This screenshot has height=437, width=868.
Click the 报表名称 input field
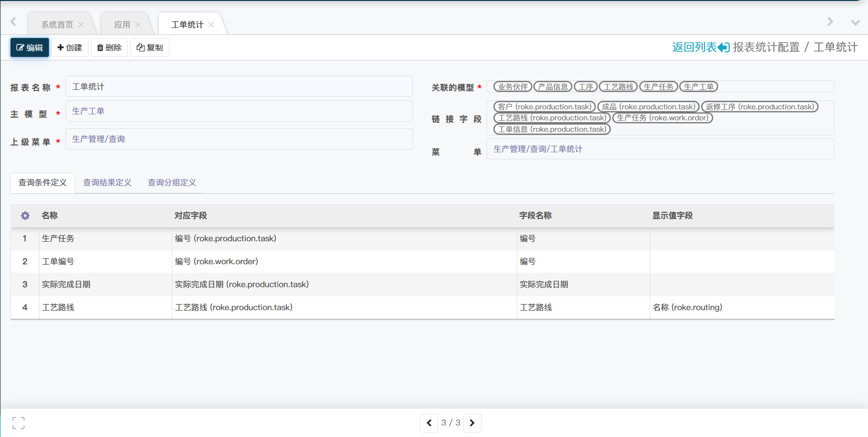pos(239,87)
